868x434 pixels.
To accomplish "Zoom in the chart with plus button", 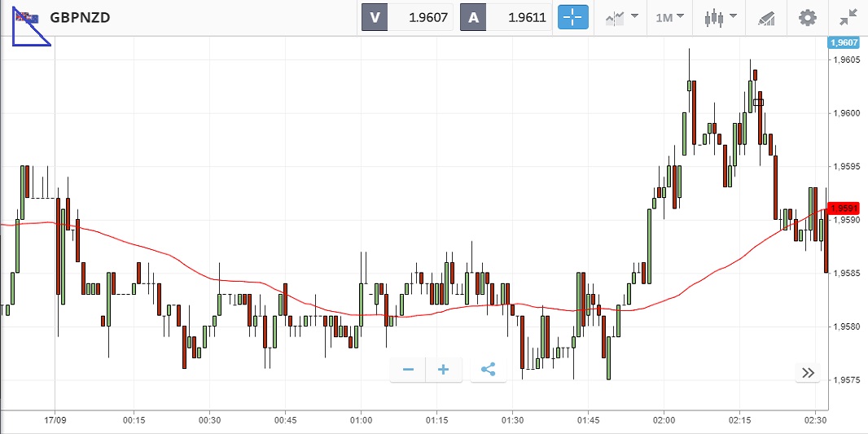I will (444, 370).
